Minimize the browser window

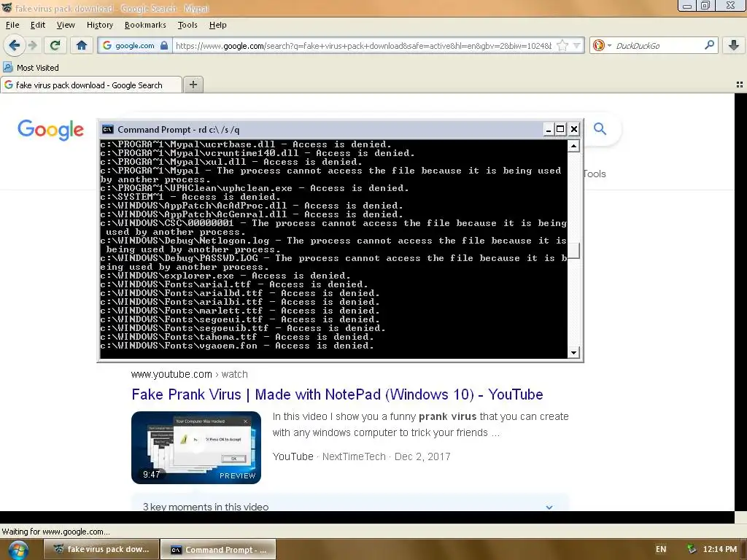(x=687, y=6)
